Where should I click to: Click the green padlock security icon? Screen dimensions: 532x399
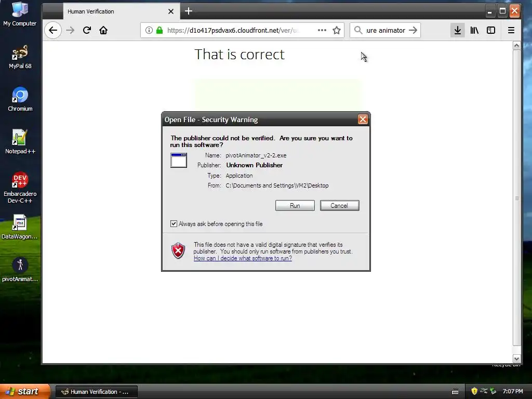pos(159,30)
